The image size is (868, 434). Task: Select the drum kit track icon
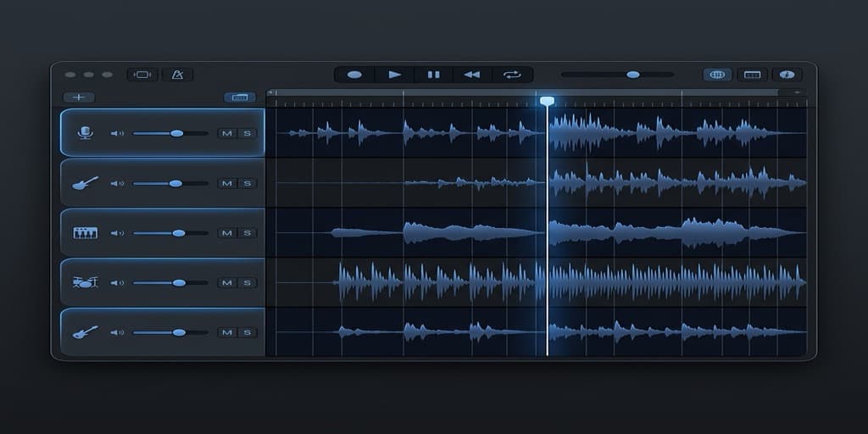pyautogui.click(x=85, y=282)
